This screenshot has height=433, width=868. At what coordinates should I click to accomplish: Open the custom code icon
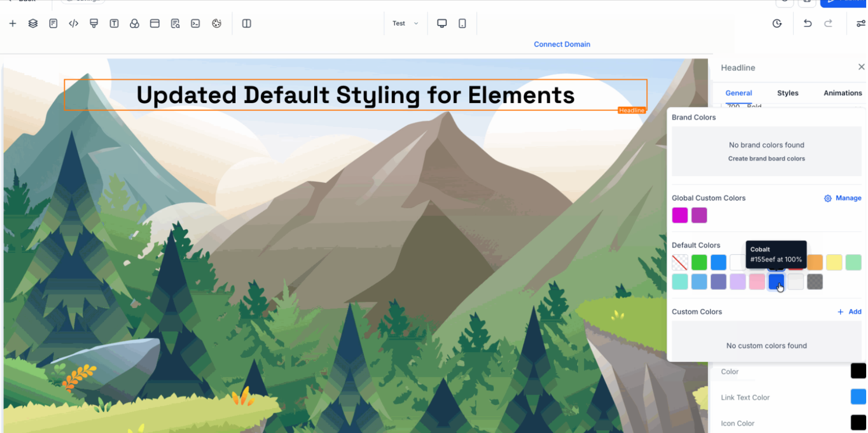[x=73, y=24]
